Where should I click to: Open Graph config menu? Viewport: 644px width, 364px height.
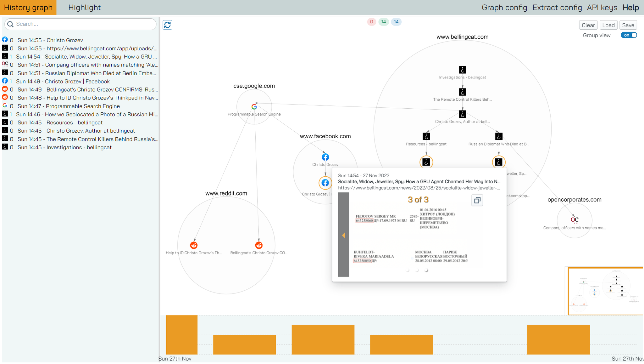click(504, 8)
